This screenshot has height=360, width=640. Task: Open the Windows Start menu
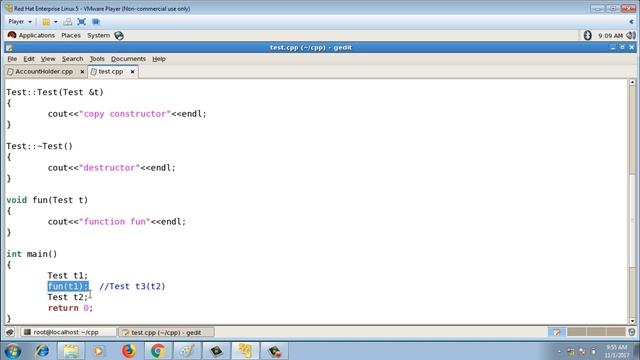click(12, 351)
